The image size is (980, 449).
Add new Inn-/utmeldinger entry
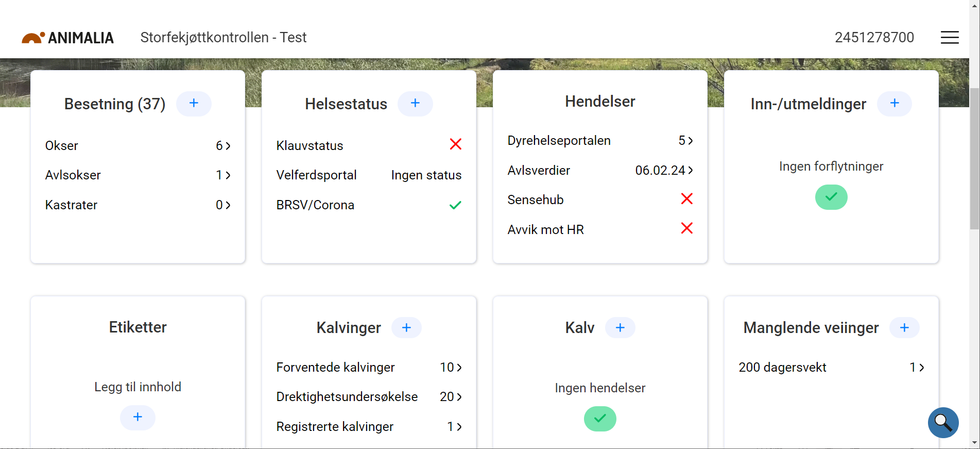pos(895,104)
